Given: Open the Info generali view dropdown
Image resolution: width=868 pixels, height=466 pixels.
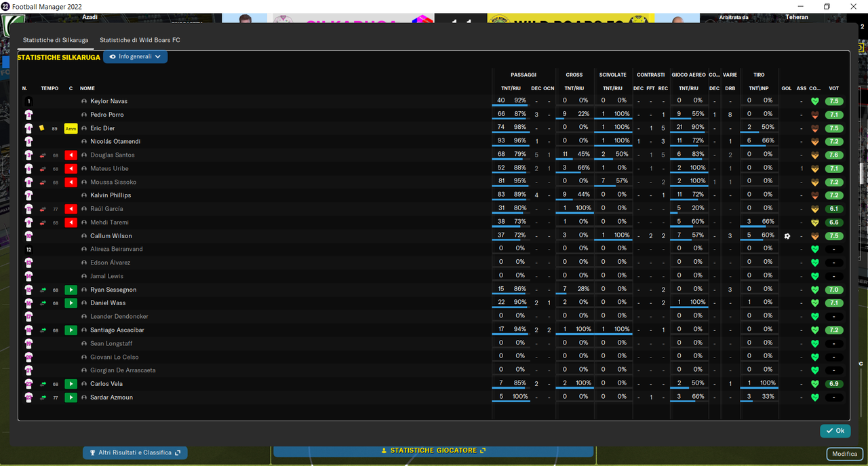Looking at the screenshot, I should point(136,57).
